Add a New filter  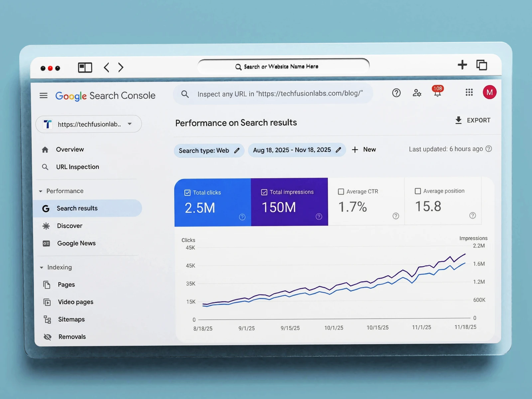pos(364,150)
